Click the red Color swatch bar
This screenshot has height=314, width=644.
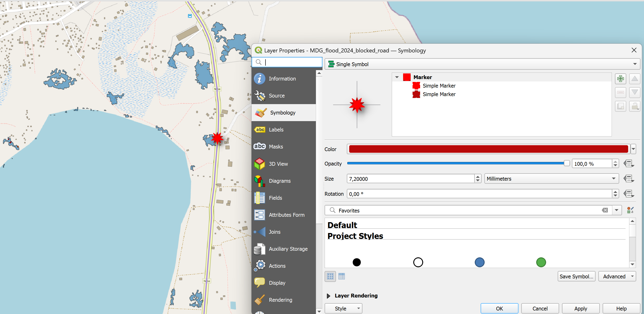point(488,149)
